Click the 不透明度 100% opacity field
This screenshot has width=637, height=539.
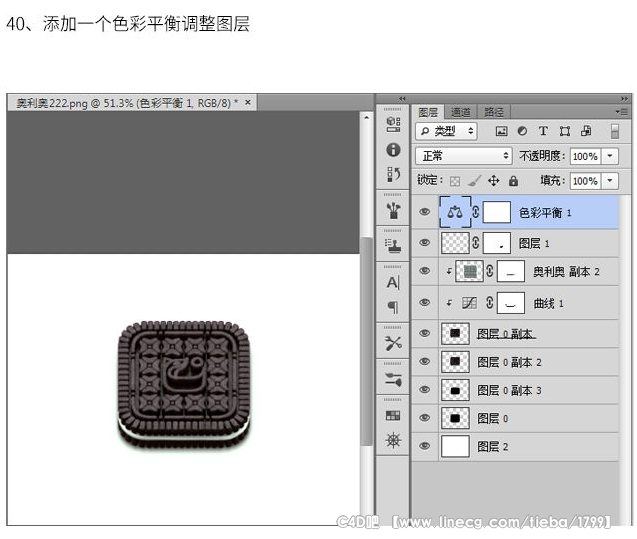click(x=585, y=156)
